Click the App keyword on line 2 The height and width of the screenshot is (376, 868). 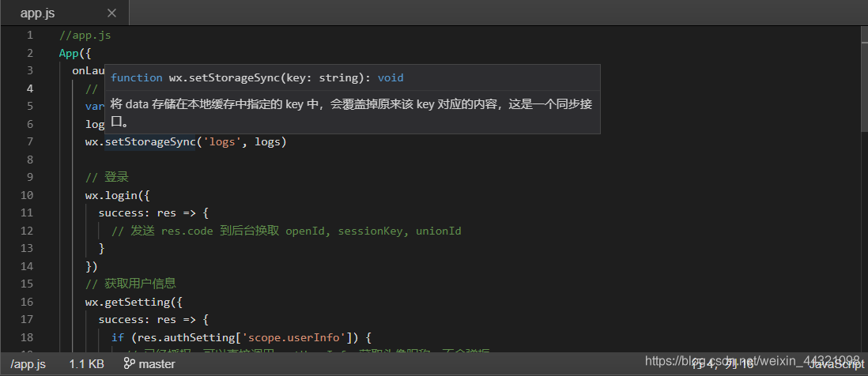[69, 53]
